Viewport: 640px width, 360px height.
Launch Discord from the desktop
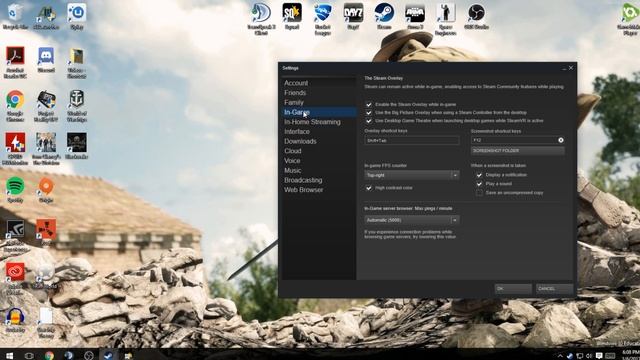[46, 60]
